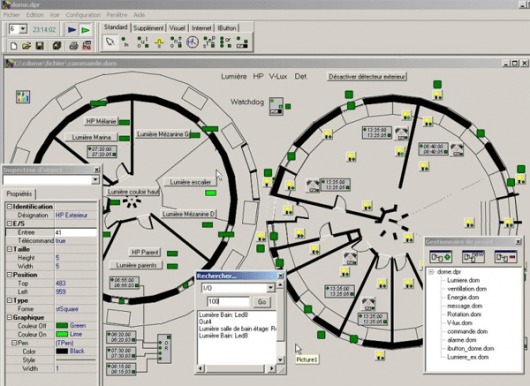This screenshot has height=386, width=530.
Task: Click the New file icon
Action: click(x=14, y=46)
